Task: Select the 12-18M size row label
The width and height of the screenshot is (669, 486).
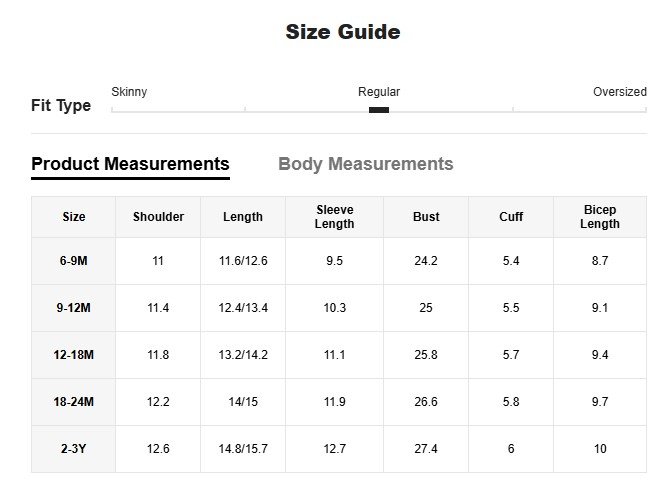Action: (x=74, y=355)
